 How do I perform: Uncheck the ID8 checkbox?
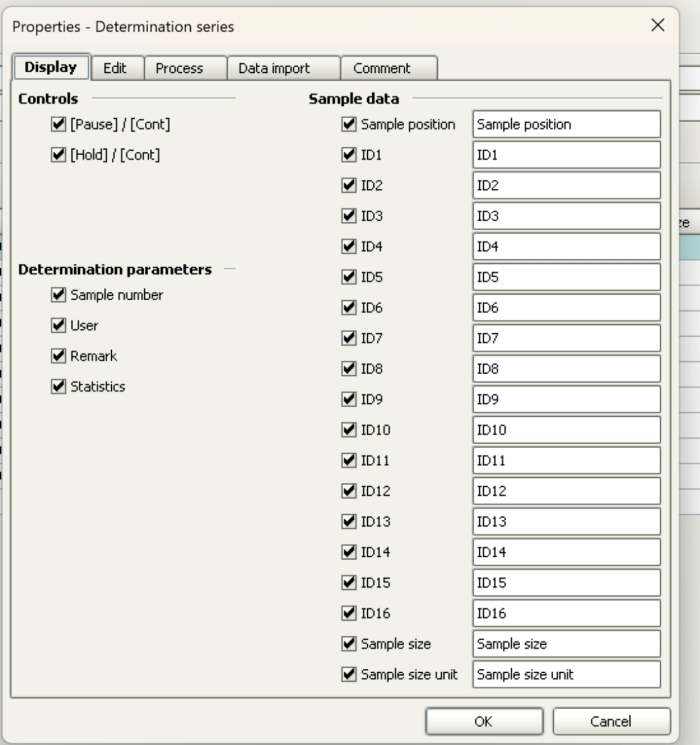(x=349, y=369)
